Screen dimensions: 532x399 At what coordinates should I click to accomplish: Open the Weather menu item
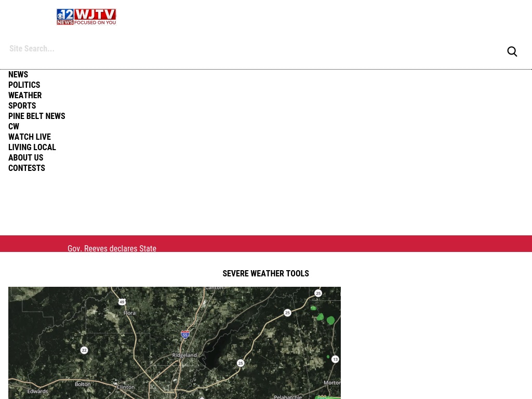point(25,96)
